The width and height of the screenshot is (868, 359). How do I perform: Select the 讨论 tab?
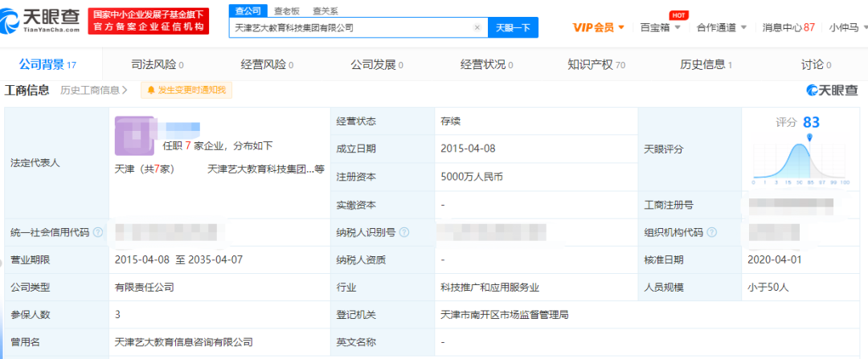816,65
